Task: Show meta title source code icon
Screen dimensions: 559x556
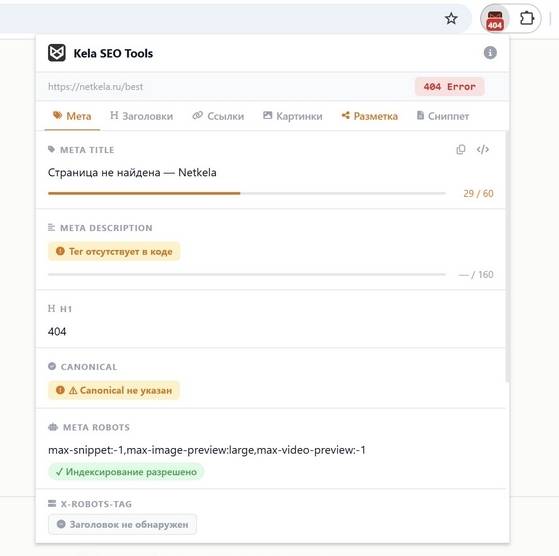Action: pyautogui.click(x=483, y=149)
